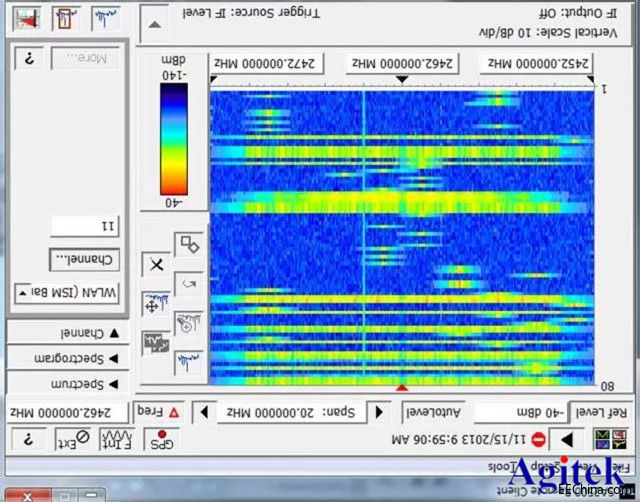
Task: Click the Span: 20.000000 MHz field
Action: [292, 412]
